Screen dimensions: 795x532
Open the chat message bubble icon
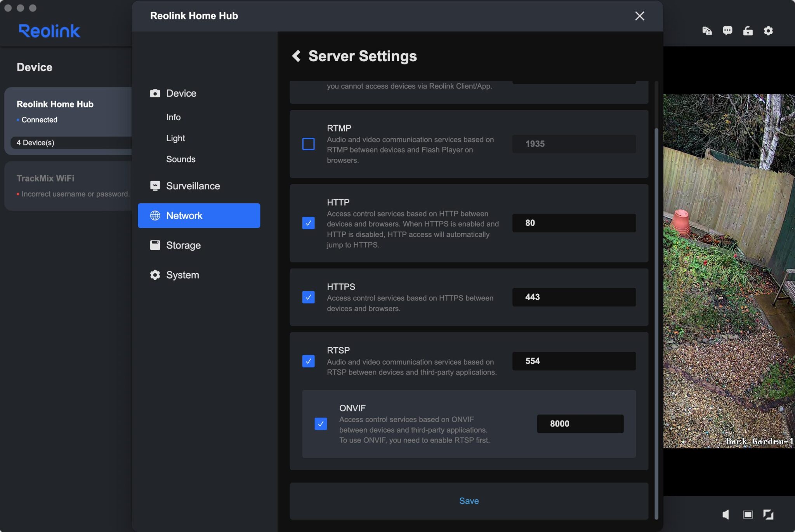pyautogui.click(x=727, y=31)
